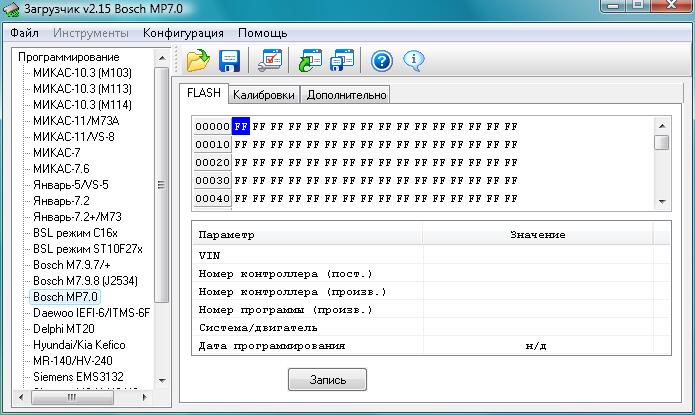Select Январь-5/VS-5 in tree
Viewport: 695px width, 415px height.
pos(71,184)
